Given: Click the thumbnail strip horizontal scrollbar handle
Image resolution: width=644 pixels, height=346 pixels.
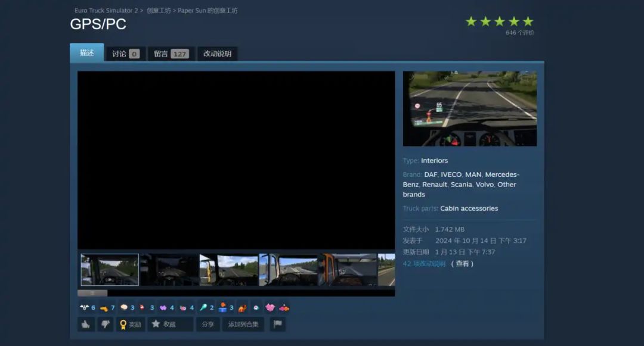Looking at the screenshot, I should (92, 293).
